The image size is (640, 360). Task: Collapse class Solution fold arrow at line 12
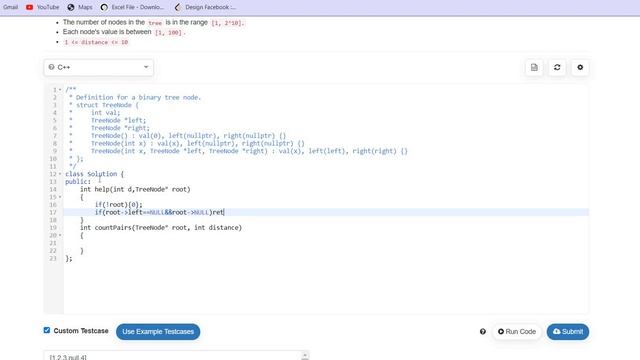(60, 174)
